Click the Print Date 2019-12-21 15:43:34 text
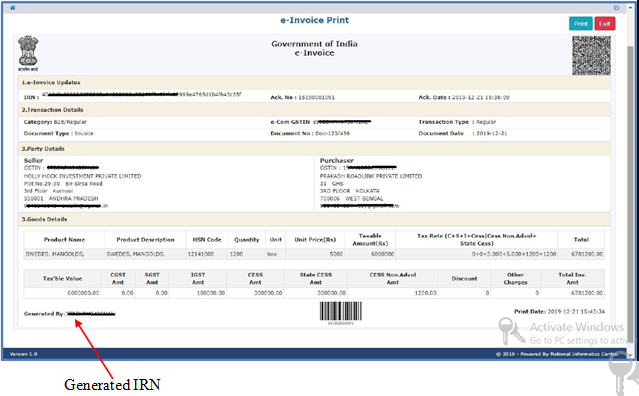Screen dimensions: 639x396 click(560, 312)
